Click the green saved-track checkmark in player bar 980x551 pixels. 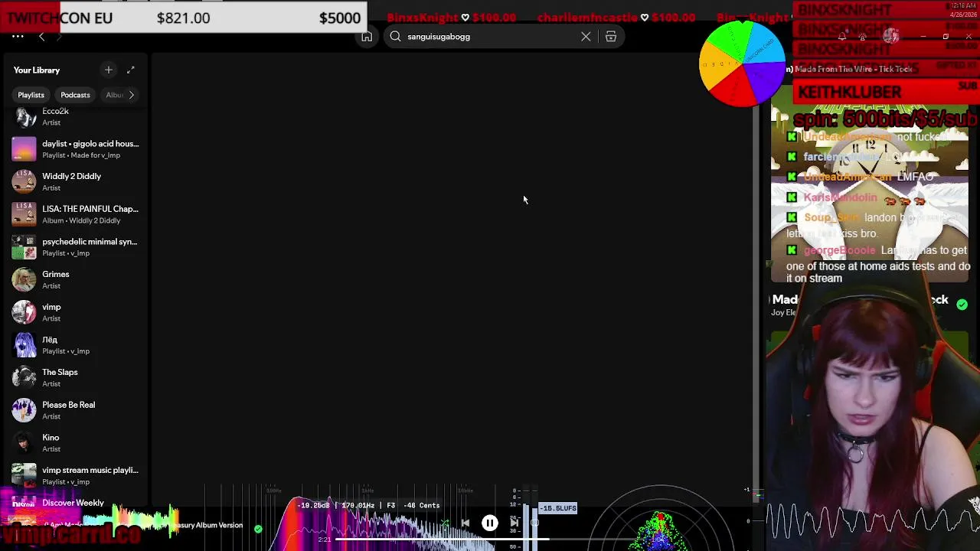pos(258,529)
